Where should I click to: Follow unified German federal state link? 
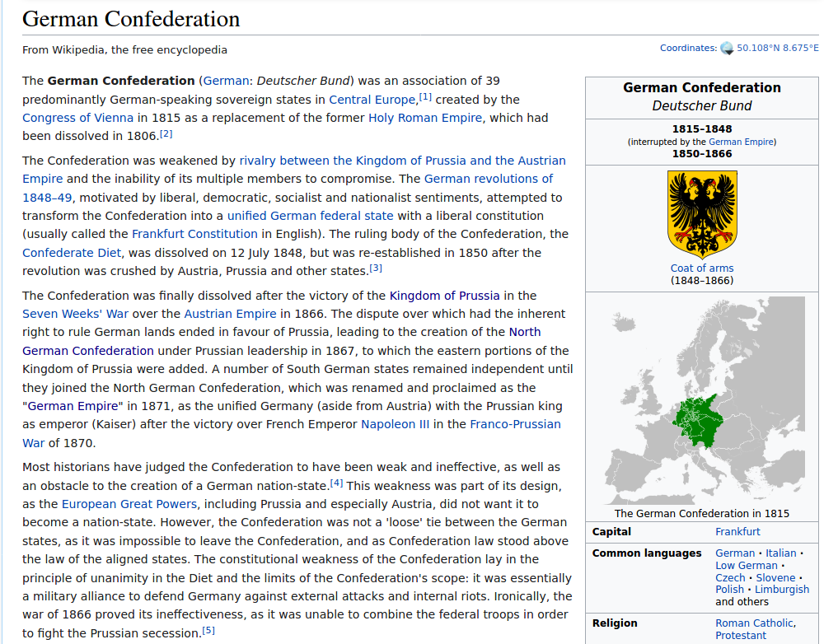point(310,216)
